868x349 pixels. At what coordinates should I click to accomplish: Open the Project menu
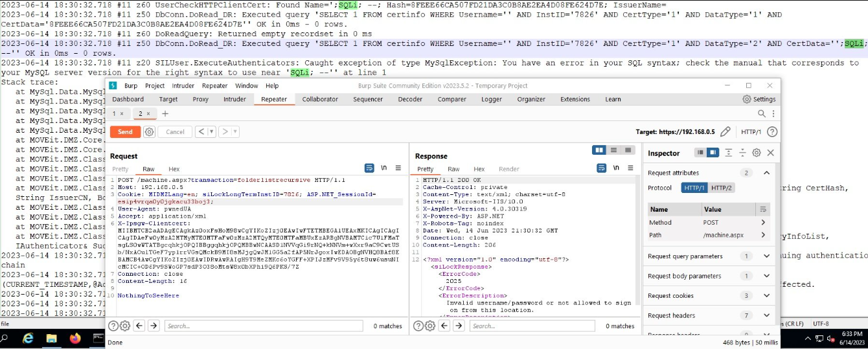tap(155, 85)
